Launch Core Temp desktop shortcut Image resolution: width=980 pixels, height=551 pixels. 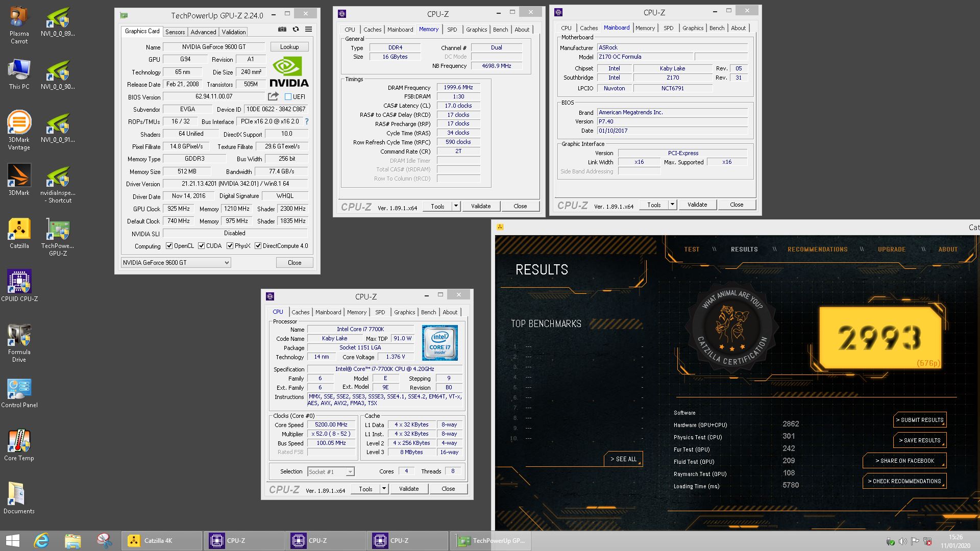[x=19, y=445]
